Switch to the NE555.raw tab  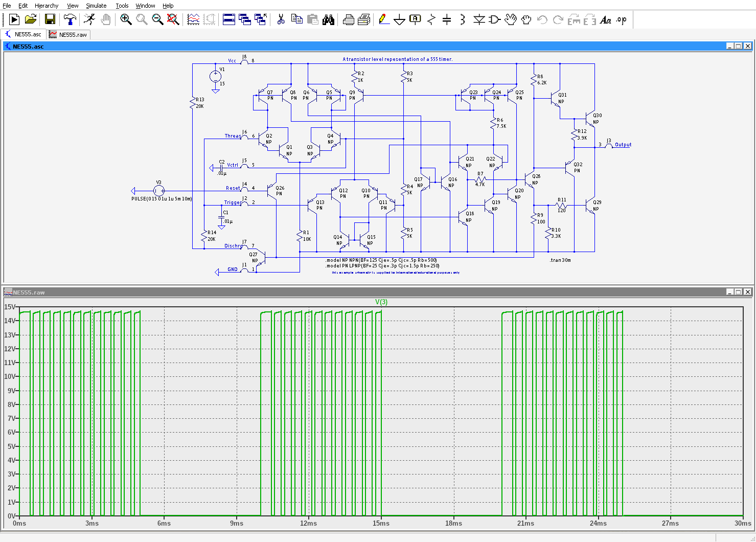point(68,35)
